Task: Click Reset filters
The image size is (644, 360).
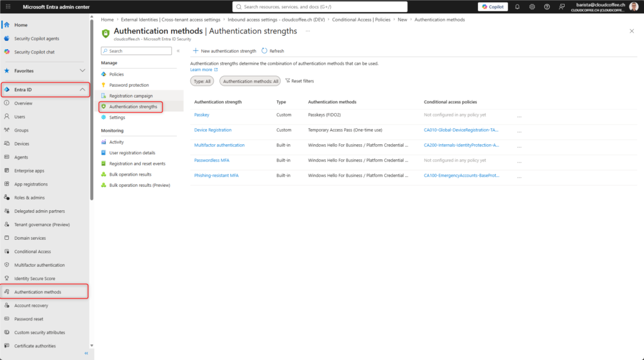Action: 300,81
